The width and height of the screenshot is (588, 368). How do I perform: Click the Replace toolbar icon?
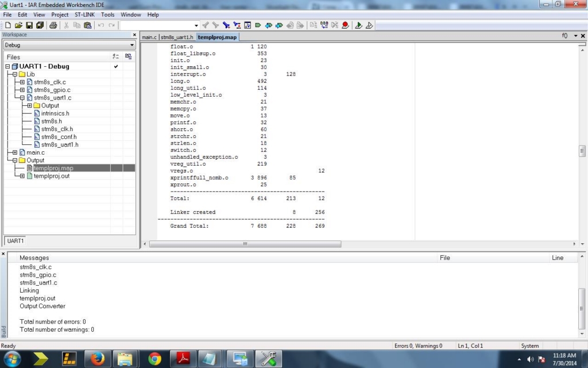click(237, 25)
